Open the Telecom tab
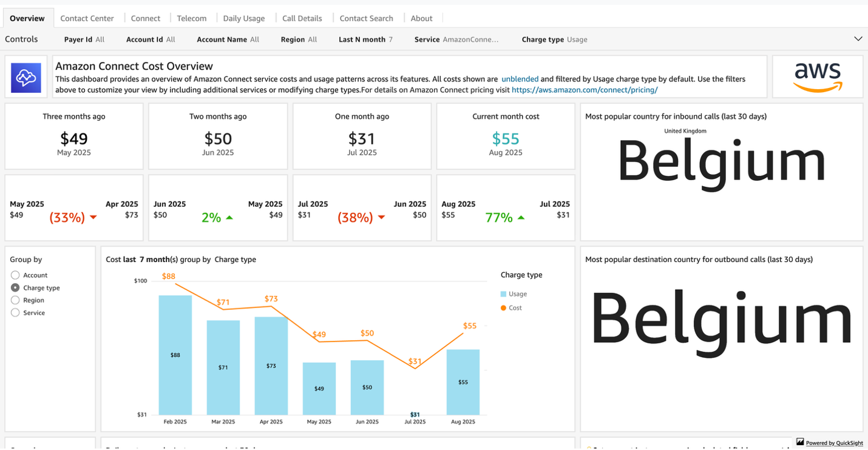Image resolution: width=868 pixels, height=450 pixels. pyautogui.click(x=192, y=18)
